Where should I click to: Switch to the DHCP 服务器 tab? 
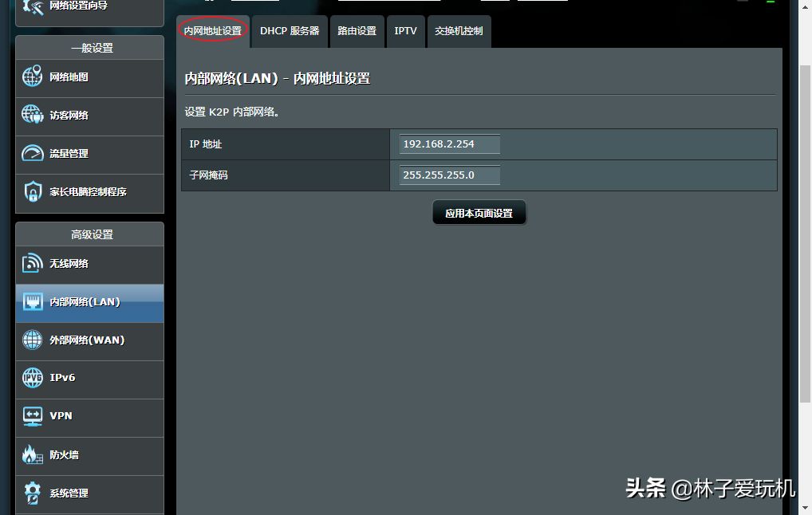click(290, 31)
